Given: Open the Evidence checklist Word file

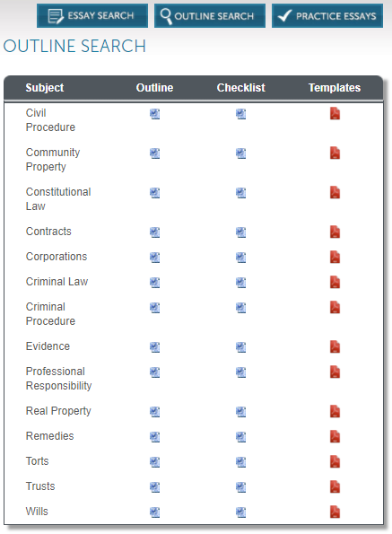Looking at the screenshot, I should point(241,347).
